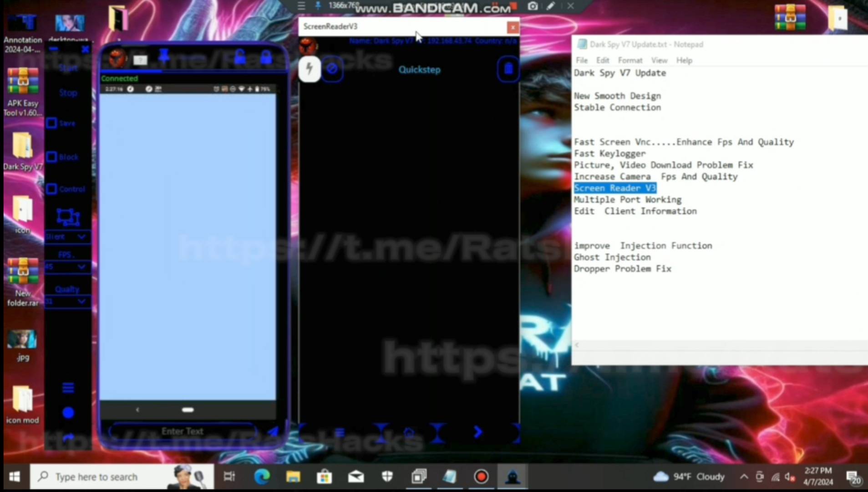Tick the Block checkbox

[52, 157]
